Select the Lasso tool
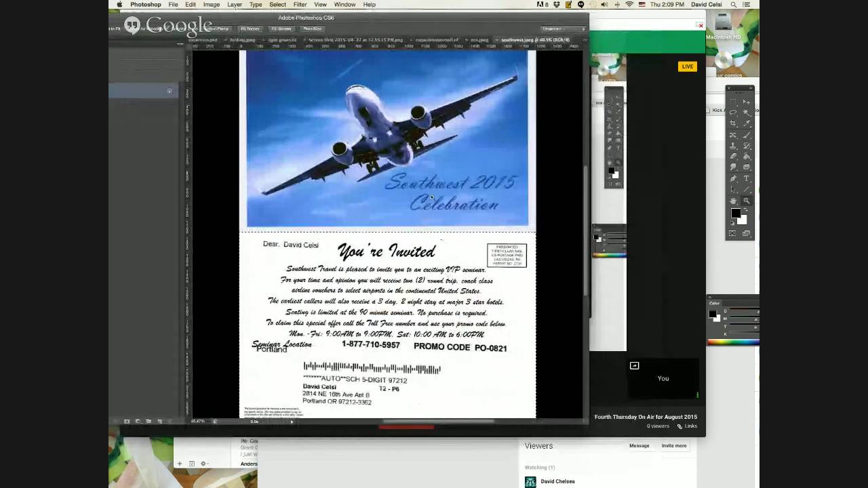The width and height of the screenshot is (868, 488). pos(734,112)
